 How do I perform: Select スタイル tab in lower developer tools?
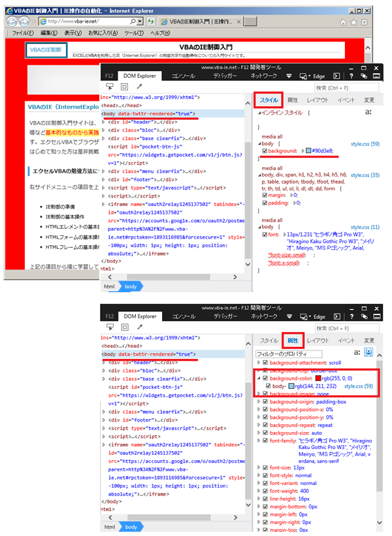coord(269,341)
